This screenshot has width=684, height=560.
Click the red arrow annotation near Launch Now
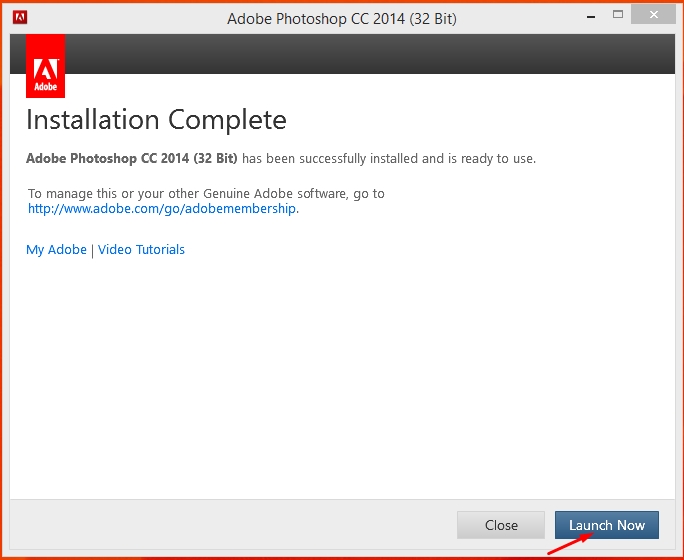click(570, 543)
